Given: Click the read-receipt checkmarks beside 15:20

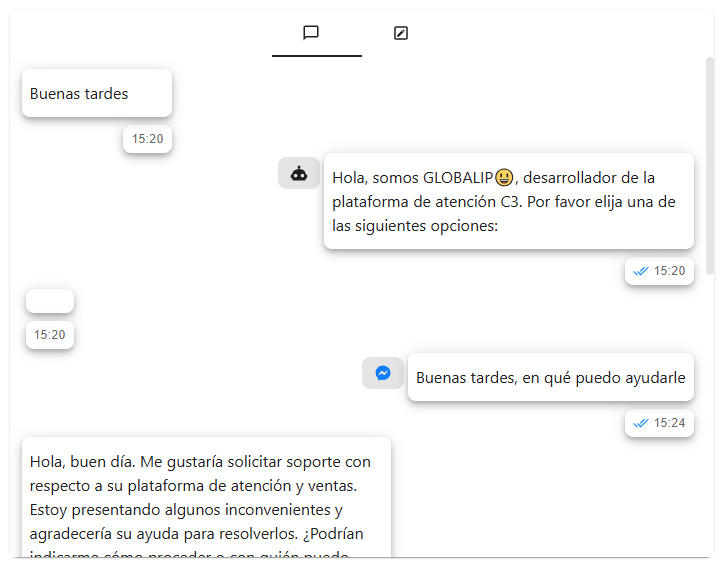Looking at the screenshot, I should click(641, 271).
